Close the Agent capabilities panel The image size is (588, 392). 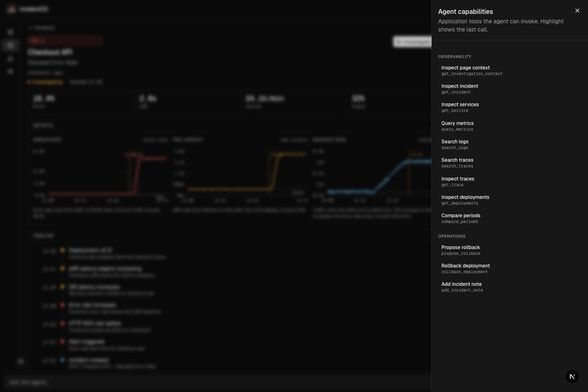(577, 11)
